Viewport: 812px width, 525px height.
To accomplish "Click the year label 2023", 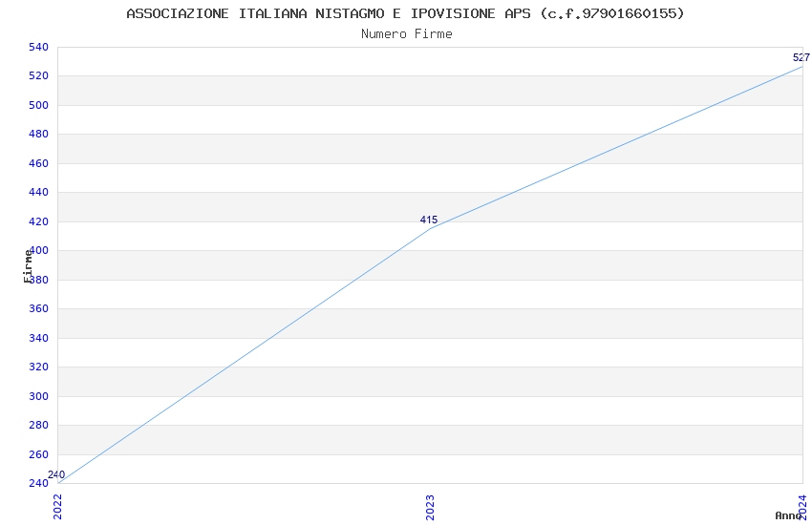I will [430, 507].
